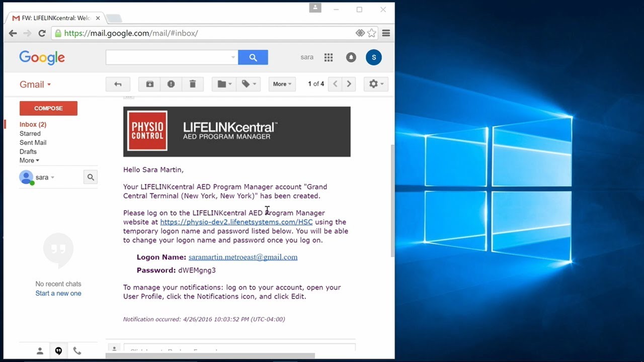Click the Google logo
Screen dimensions: 644x362
pyautogui.click(x=42, y=57)
